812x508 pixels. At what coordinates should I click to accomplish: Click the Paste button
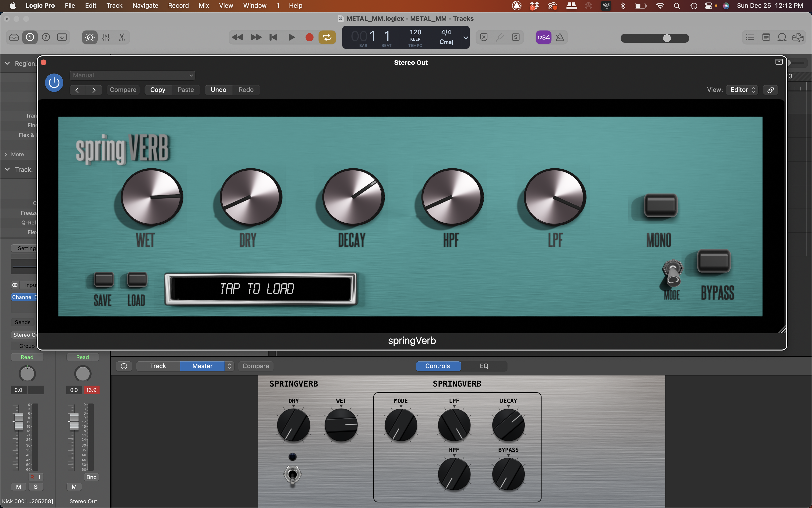[186, 90]
